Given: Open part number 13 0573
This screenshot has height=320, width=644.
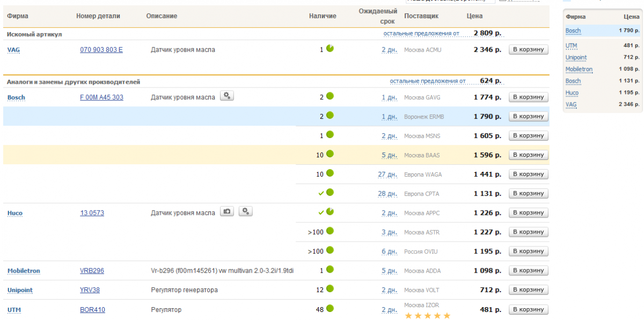Looking at the screenshot, I should [x=92, y=213].
